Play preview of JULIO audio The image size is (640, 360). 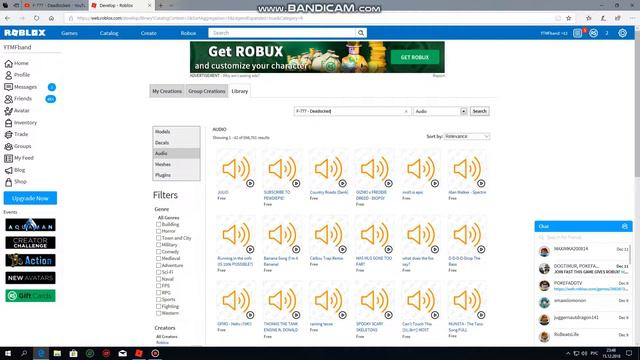250,184
